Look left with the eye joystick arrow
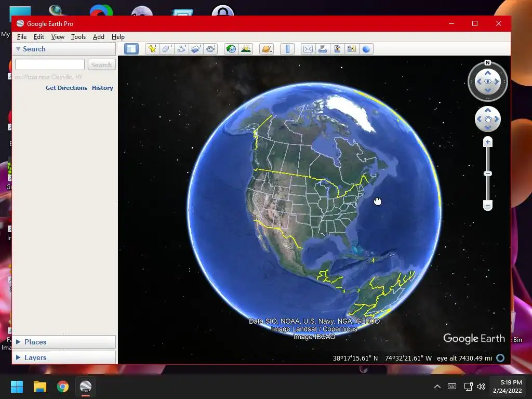This screenshot has width=532, height=399. [478, 82]
